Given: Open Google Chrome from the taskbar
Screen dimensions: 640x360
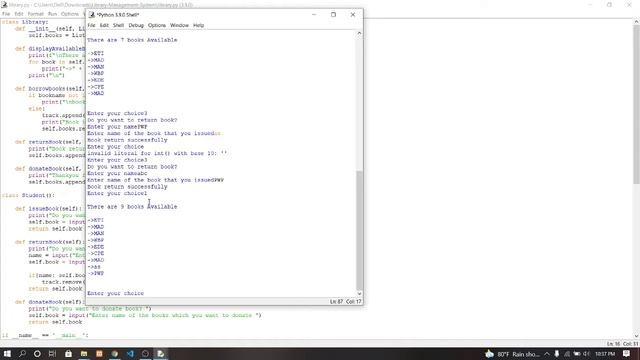Looking at the screenshot, I should pos(115,354).
